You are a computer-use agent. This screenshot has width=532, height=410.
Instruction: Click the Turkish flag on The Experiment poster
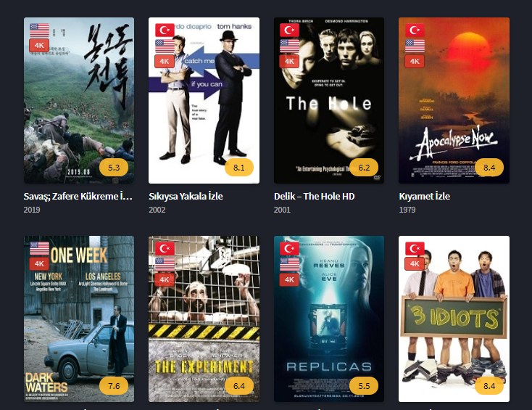[x=165, y=248]
